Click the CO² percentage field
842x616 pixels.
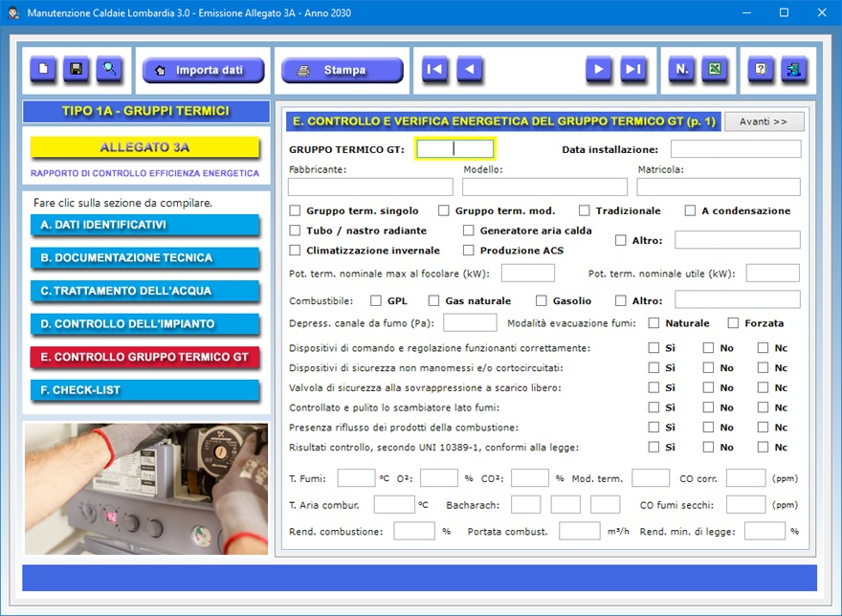tap(530, 478)
